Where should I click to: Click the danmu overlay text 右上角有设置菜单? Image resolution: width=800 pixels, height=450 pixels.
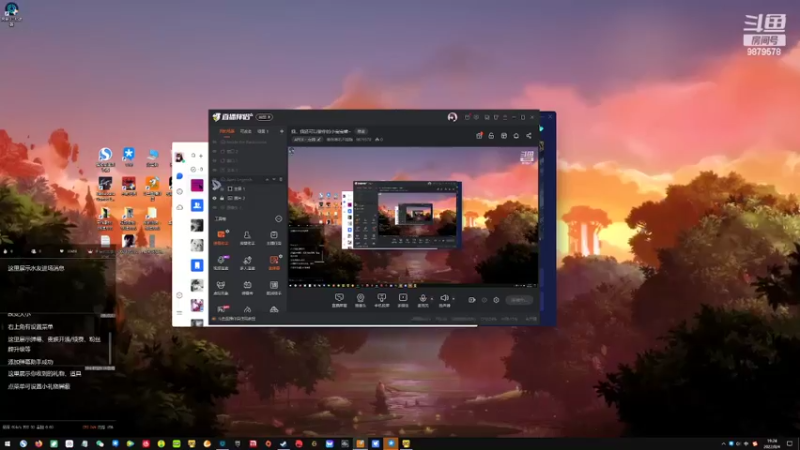(30, 327)
